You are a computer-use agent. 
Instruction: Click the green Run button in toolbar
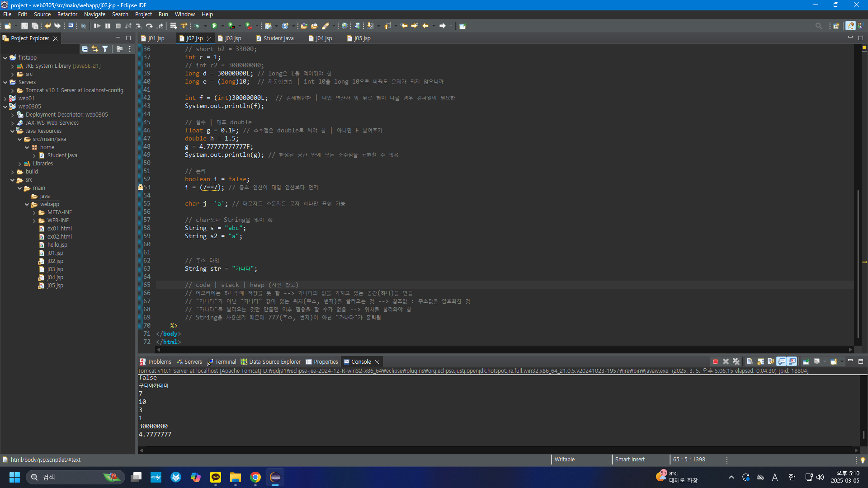point(215,26)
